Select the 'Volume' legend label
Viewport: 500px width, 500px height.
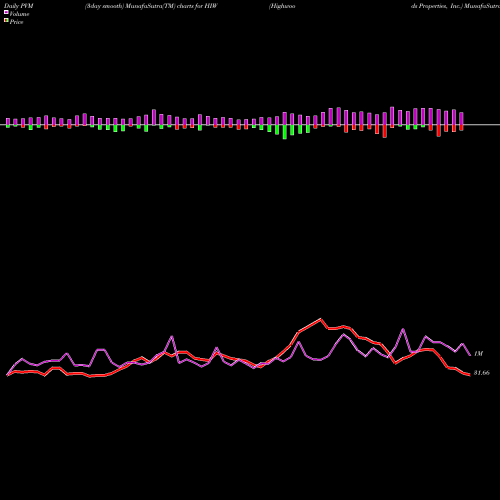[19, 14]
